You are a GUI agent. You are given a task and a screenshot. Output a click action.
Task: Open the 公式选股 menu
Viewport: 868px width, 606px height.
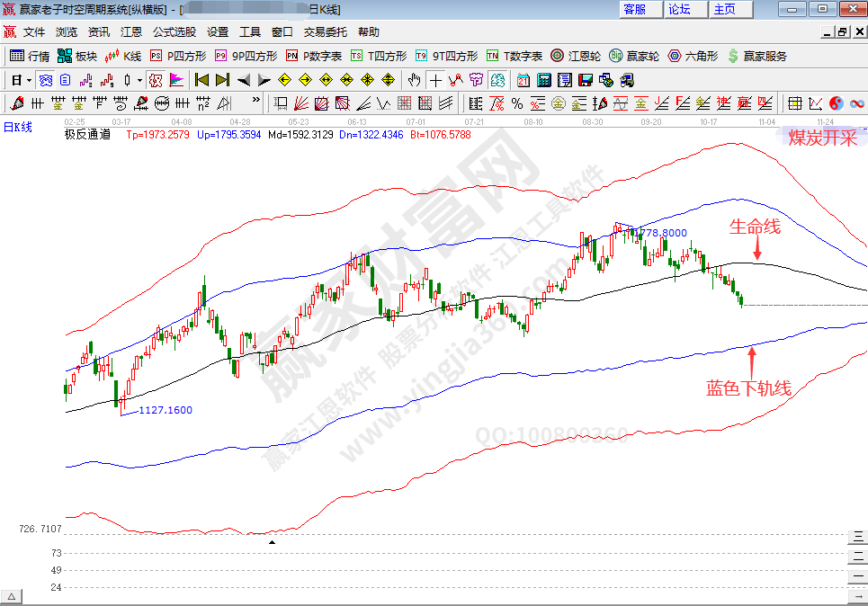tap(174, 31)
